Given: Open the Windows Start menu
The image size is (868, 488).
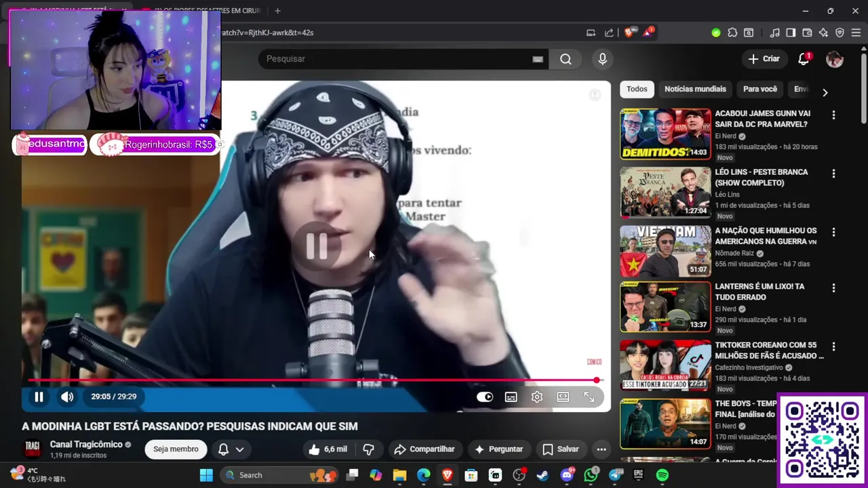Looking at the screenshot, I should tap(206, 475).
